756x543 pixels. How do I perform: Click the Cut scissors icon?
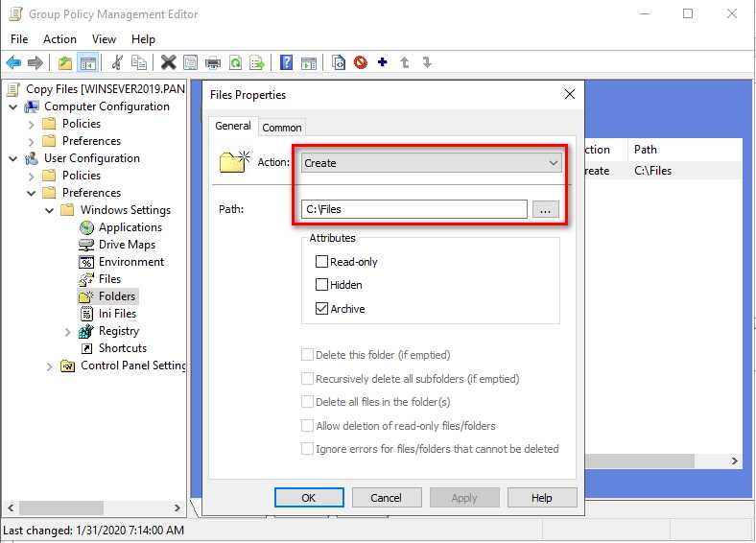[117, 62]
